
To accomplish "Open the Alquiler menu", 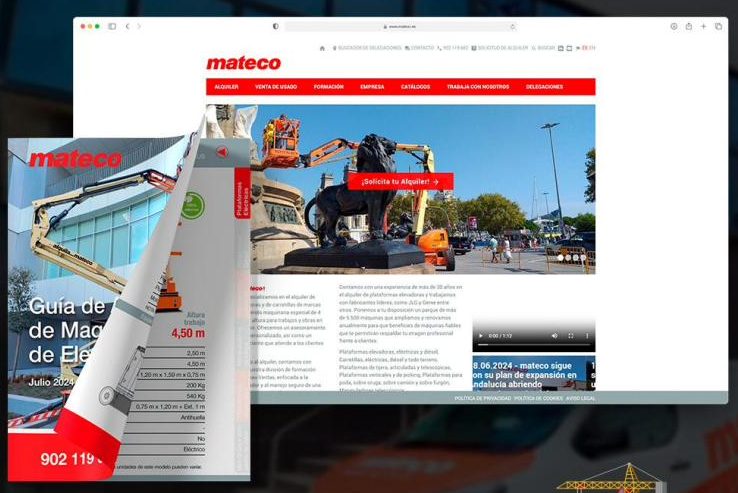I will (226, 87).
